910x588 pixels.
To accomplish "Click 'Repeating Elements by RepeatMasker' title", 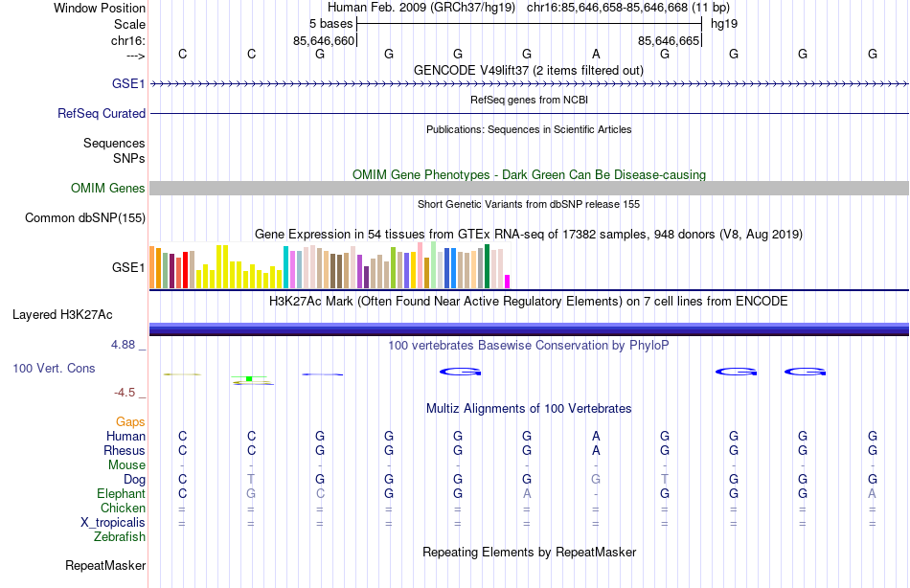I will (530, 552).
